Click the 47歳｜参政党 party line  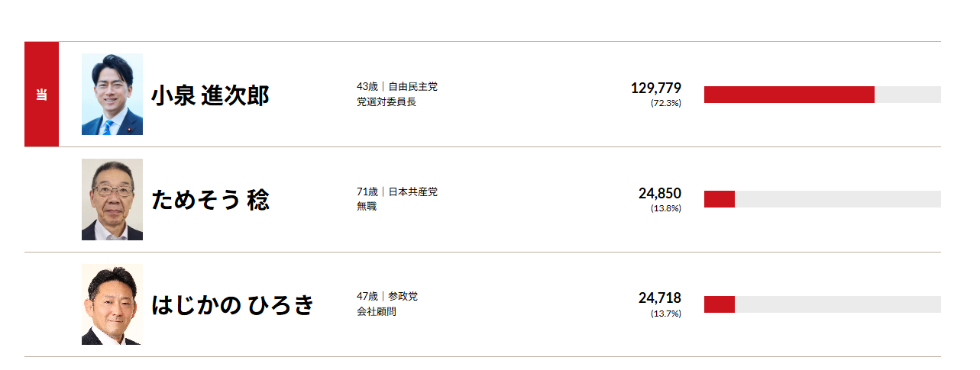(387, 296)
